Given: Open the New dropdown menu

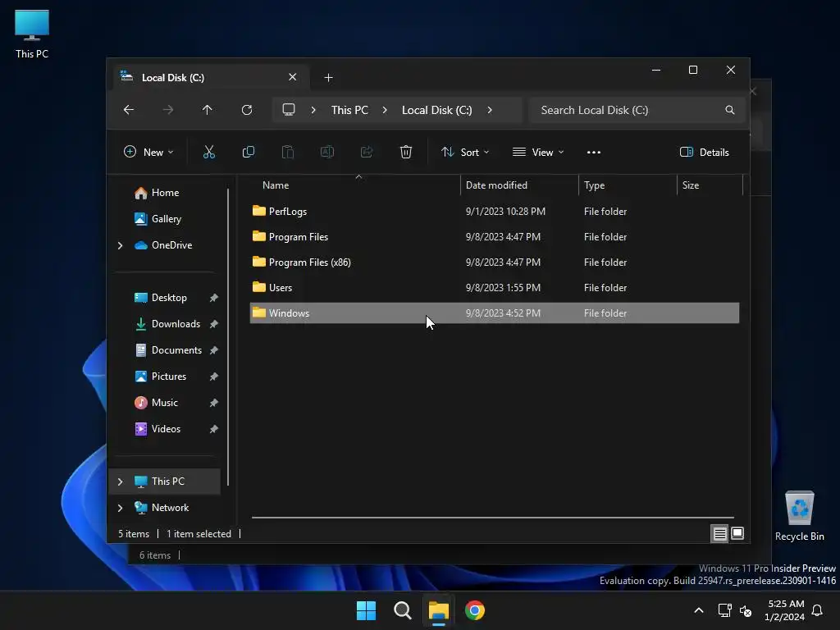Looking at the screenshot, I should (x=148, y=152).
